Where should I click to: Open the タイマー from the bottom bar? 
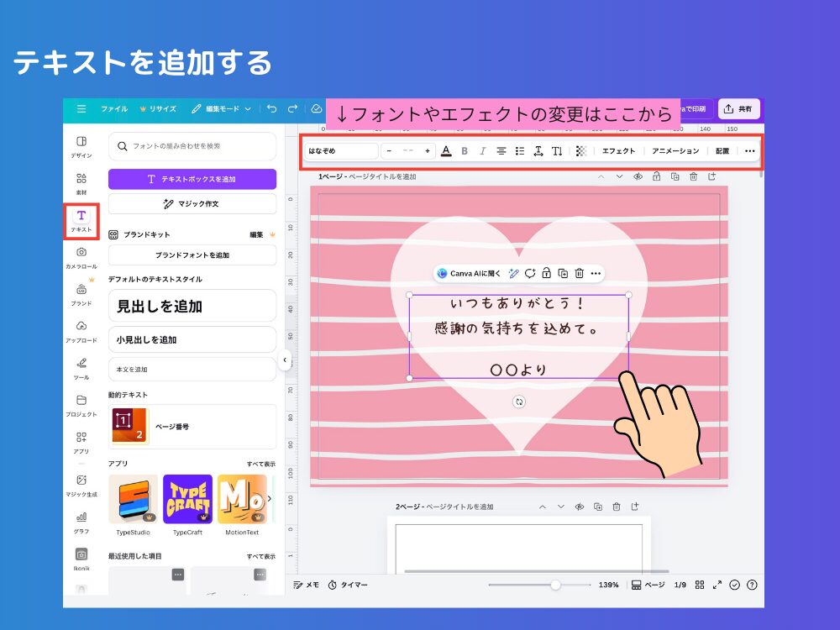[348, 585]
